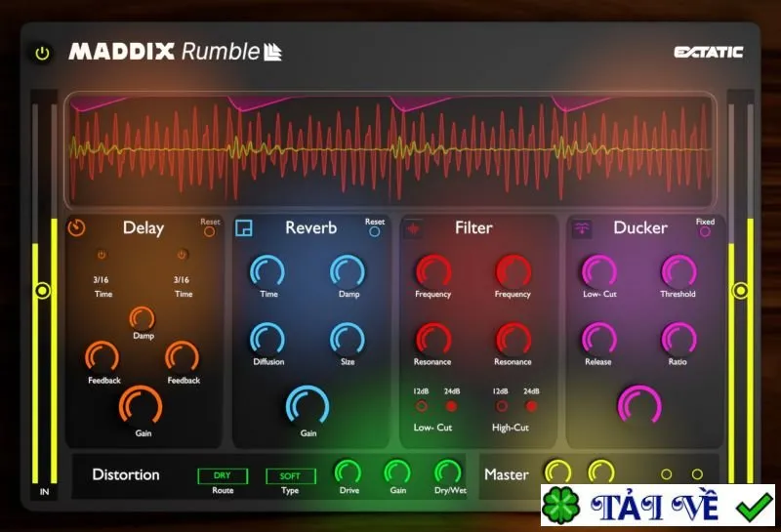This screenshot has height=532, width=781.
Task: Click the IN level slider handle
Action: [x=42, y=291]
